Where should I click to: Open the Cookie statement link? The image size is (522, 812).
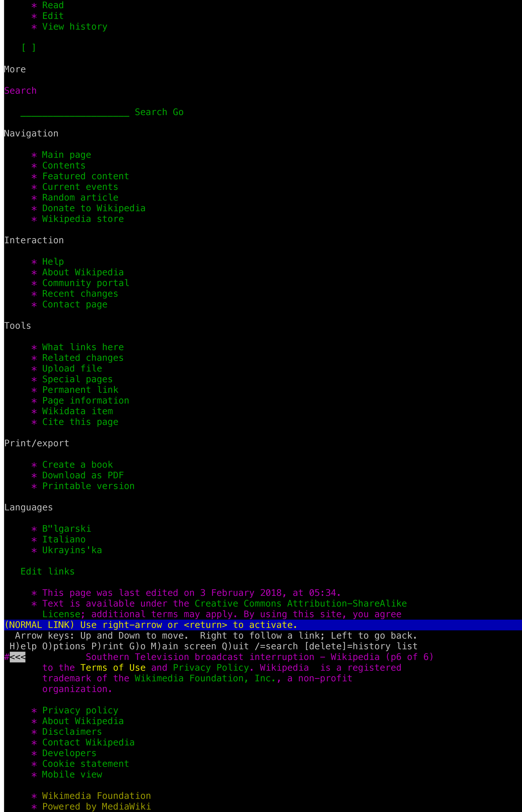tap(85, 764)
